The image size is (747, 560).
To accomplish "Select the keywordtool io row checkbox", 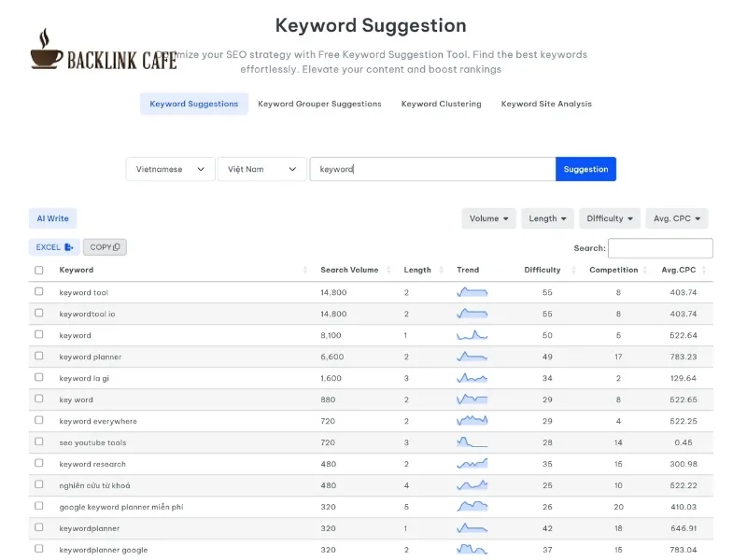I will point(39,313).
